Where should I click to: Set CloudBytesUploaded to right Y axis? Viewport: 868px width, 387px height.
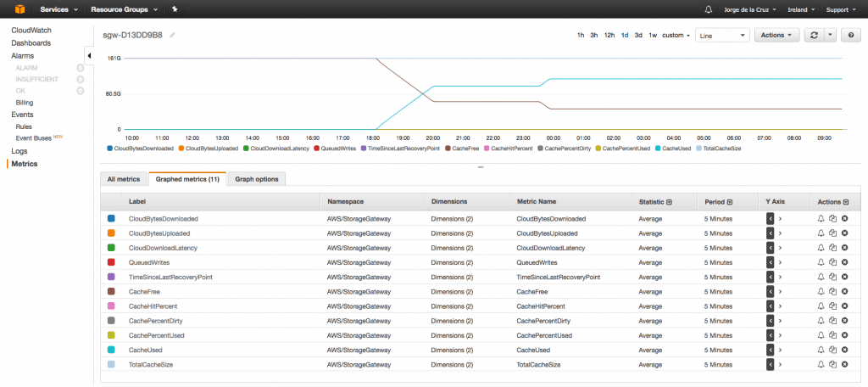tap(780, 233)
